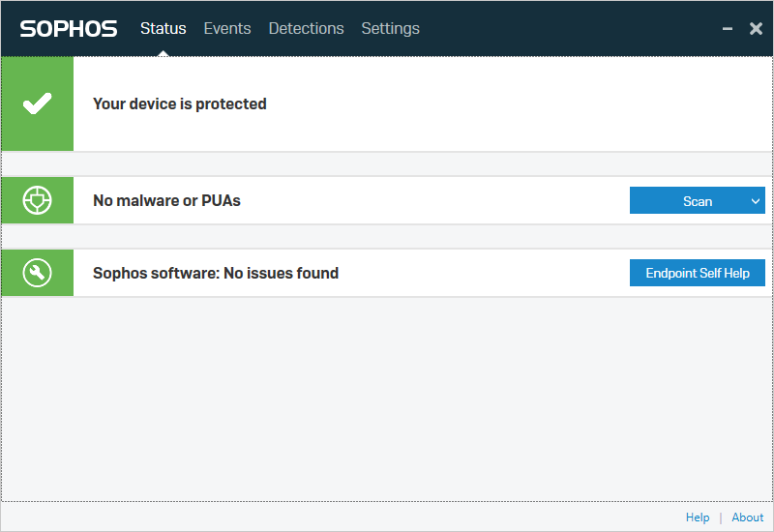Screen dimensions: 774x532
Task: Click 'Sophos software: No issues found' text
Action: (215, 274)
